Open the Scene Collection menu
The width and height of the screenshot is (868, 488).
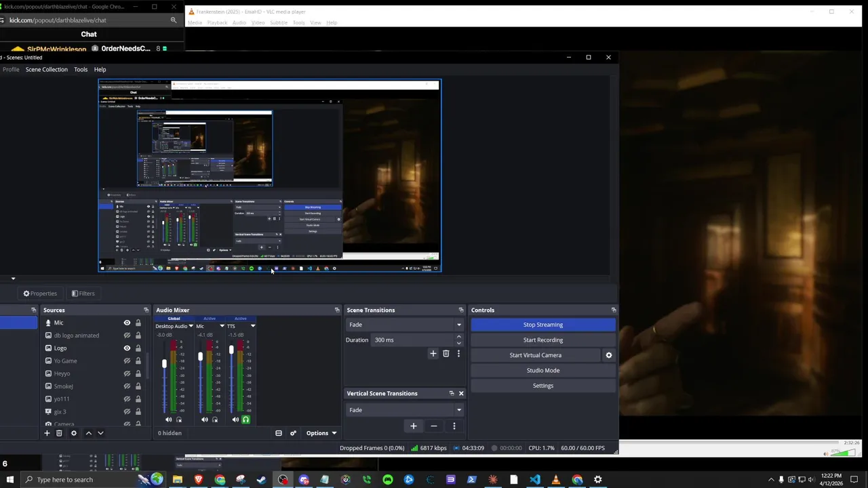point(47,69)
